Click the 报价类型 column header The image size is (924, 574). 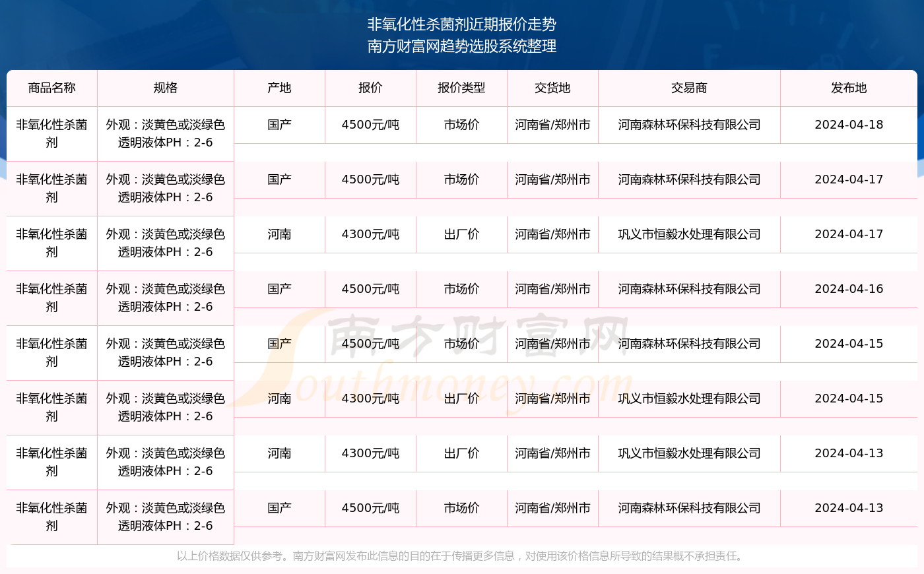point(461,88)
